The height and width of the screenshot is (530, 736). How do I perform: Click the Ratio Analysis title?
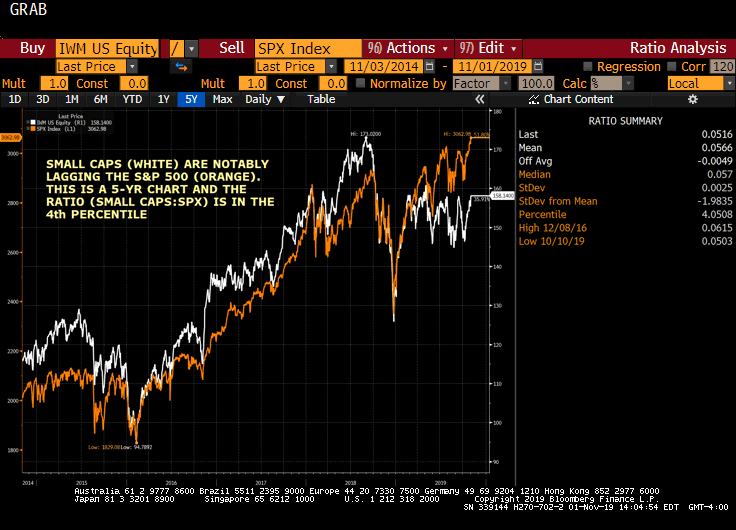click(678, 48)
